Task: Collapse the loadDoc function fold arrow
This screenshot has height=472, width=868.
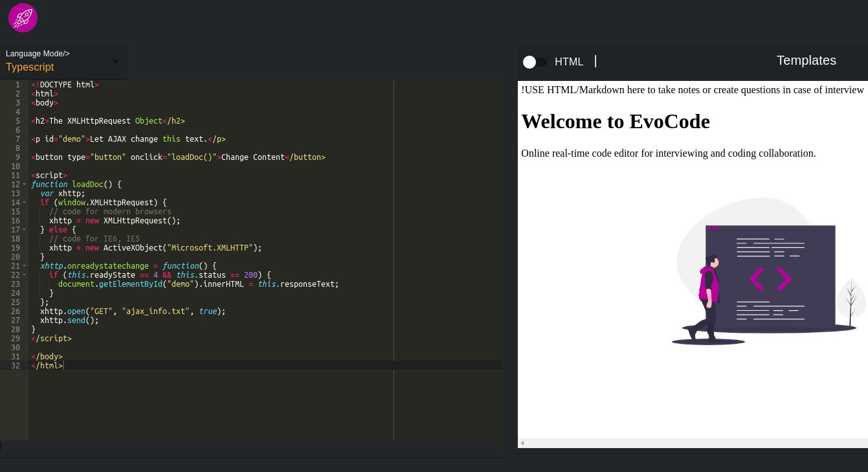Action: pyautogui.click(x=24, y=185)
